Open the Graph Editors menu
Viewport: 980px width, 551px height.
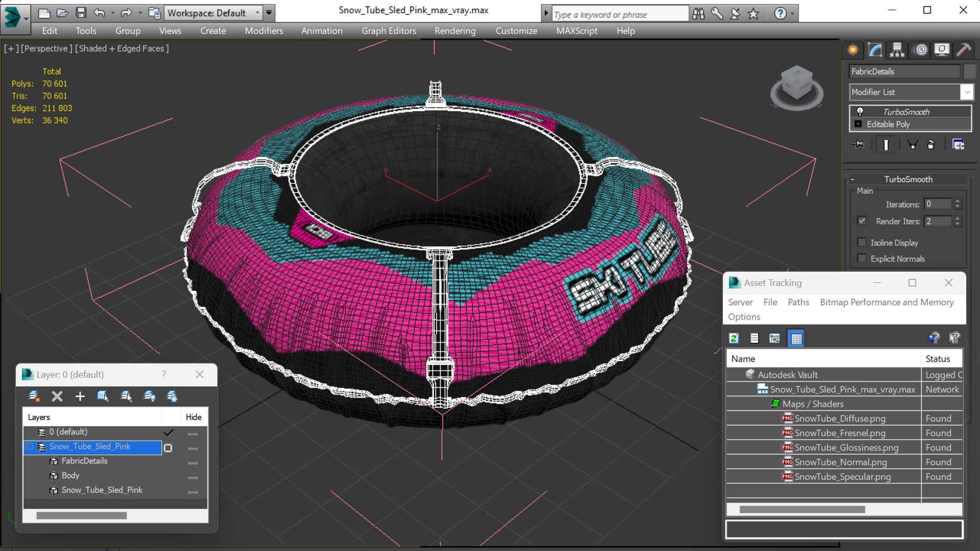[x=389, y=31]
